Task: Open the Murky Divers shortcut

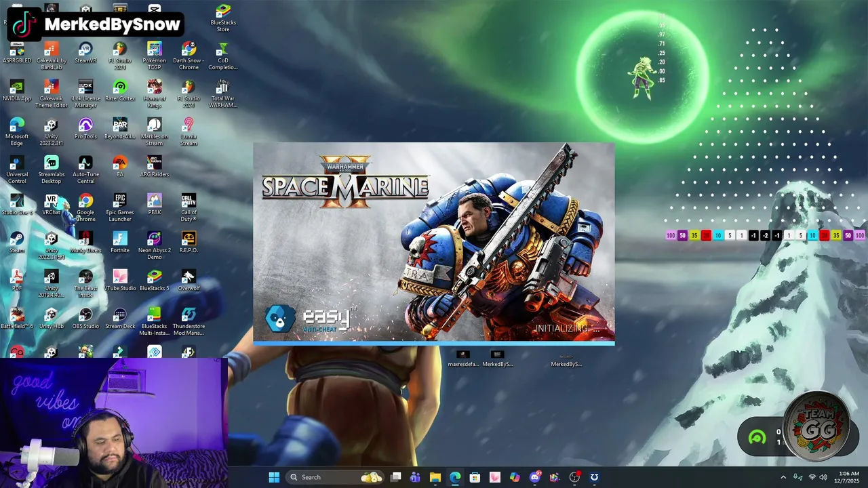Action: [85, 242]
